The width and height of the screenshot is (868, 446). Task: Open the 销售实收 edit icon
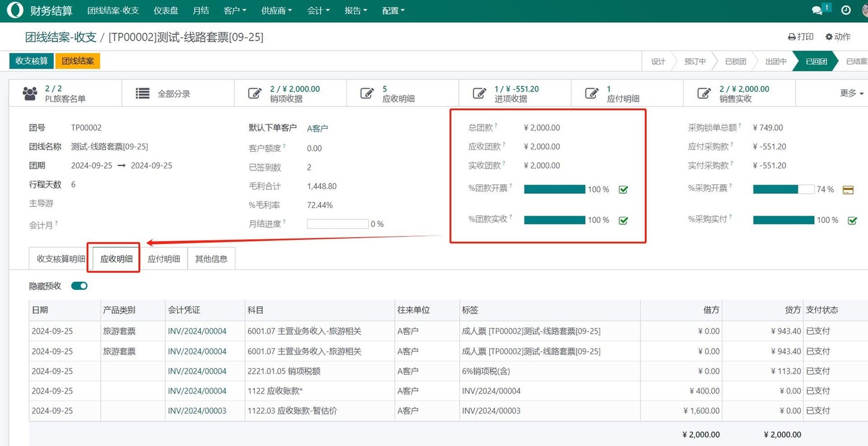[x=704, y=94]
